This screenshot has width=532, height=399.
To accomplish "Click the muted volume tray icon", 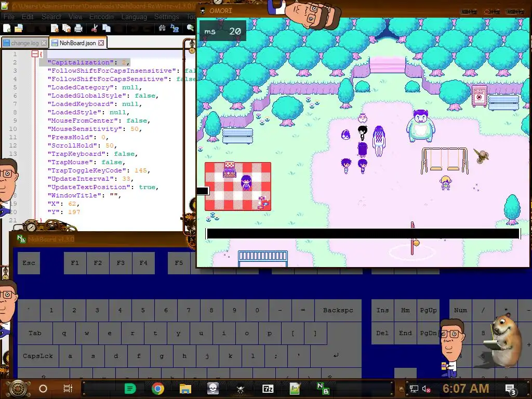I will pyautogui.click(x=426, y=389).
